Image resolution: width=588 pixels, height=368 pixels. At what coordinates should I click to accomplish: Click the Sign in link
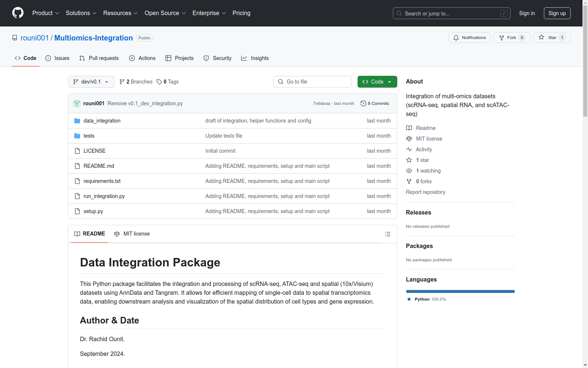tap(527, 13)
